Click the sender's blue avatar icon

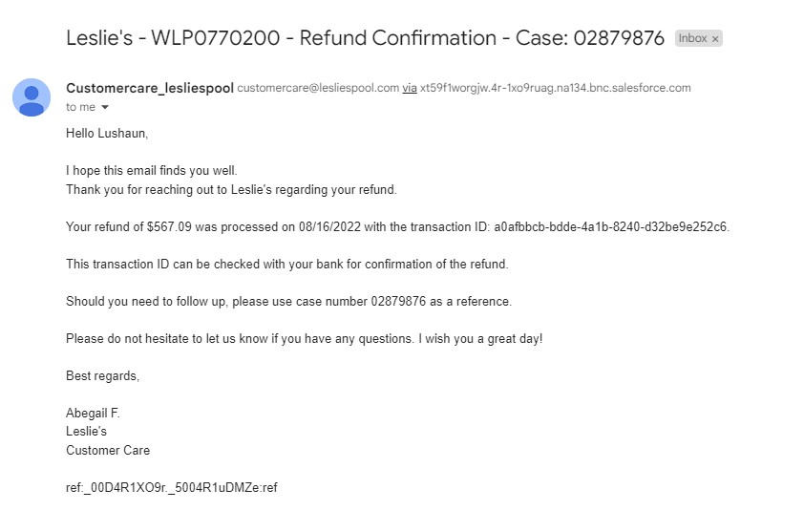pyautogui.click(x=32, y=97)
